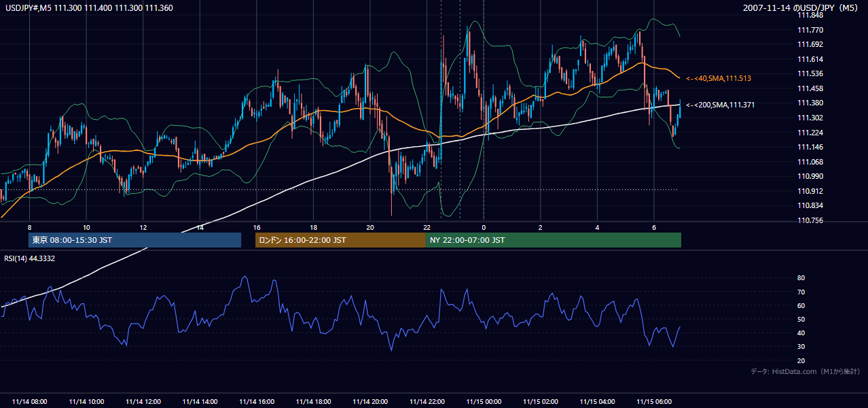Click hour label 16 under price chart
Image resolution: width=868 pixels, height=408 pixels.
click(256, 227)
